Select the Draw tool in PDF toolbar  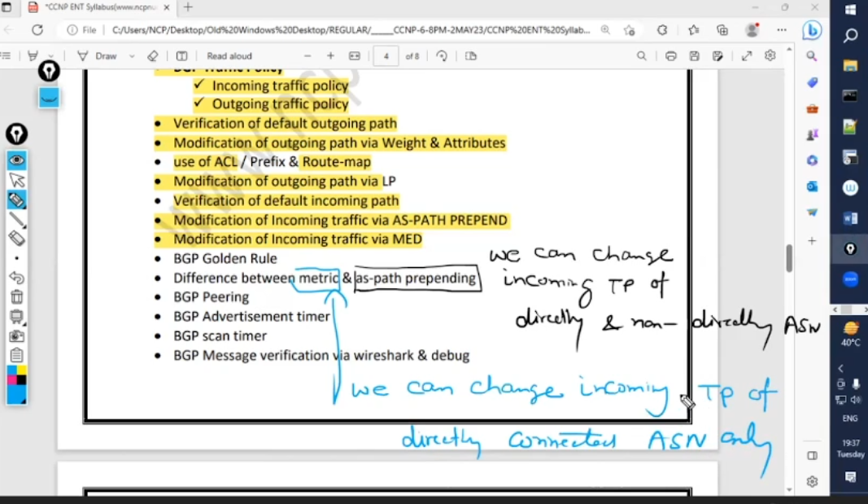coord(98,56)
